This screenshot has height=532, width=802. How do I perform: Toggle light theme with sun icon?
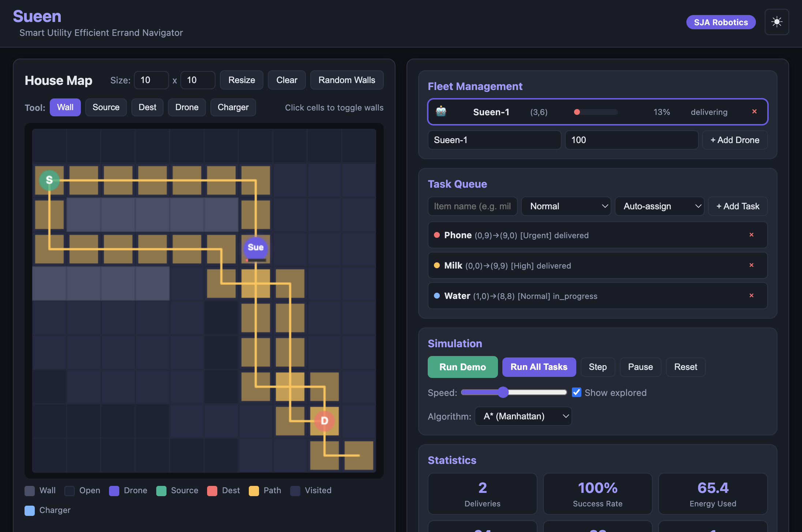click(x=776, y=22)
